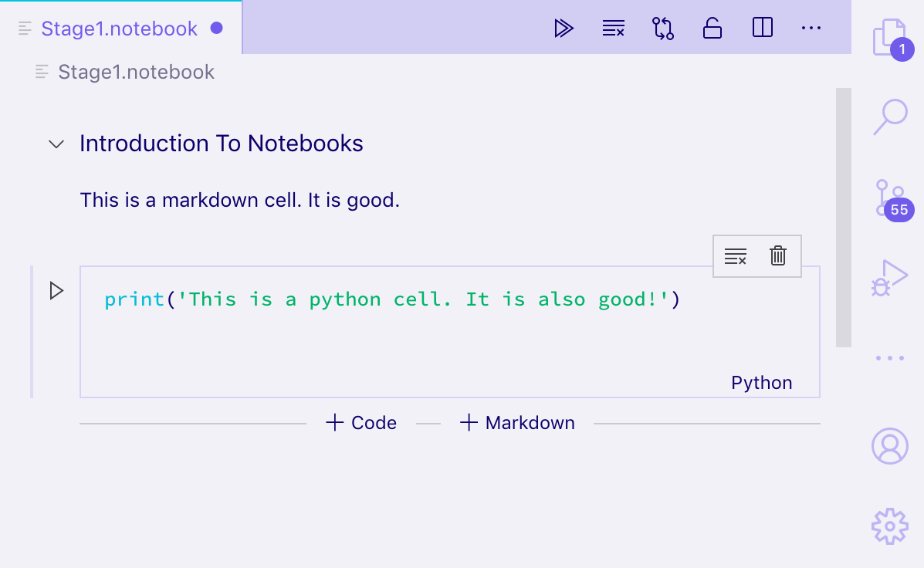
Task: Delete the Python code cell
Action: (777, 255)
